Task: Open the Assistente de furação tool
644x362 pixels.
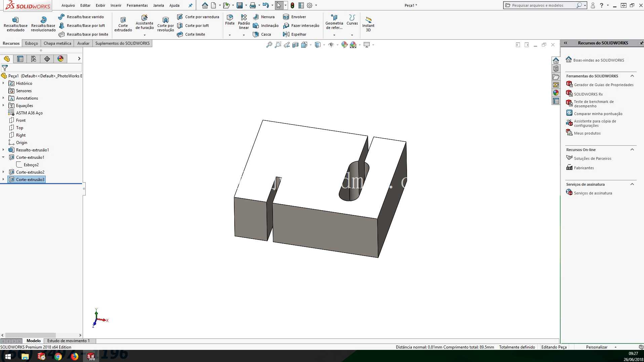Action: (145, 22)
